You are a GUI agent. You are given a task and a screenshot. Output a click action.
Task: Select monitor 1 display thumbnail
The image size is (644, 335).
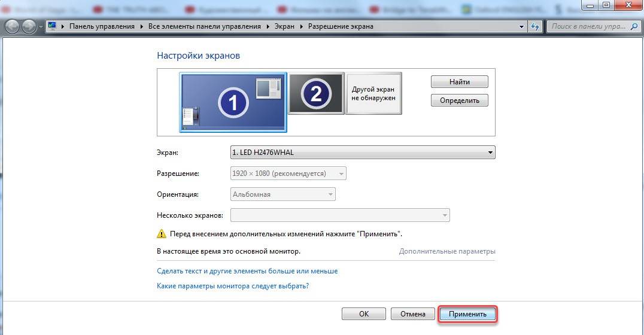point(233,102)
